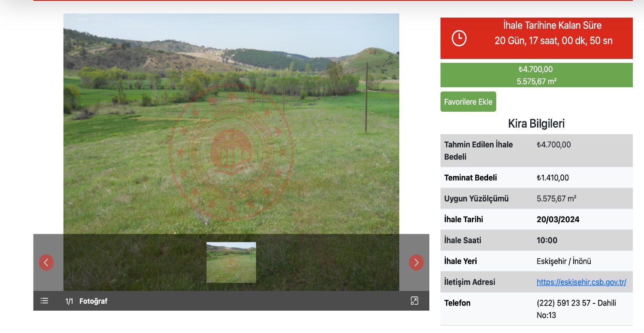
Task: Advance to the next photo with right arrow
Action: click(x=416, y=263)
